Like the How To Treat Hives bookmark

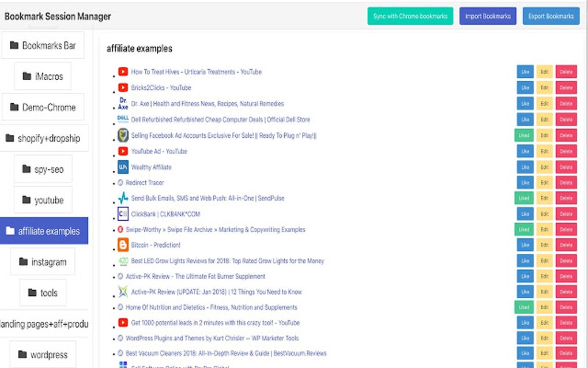click(525, 72)
